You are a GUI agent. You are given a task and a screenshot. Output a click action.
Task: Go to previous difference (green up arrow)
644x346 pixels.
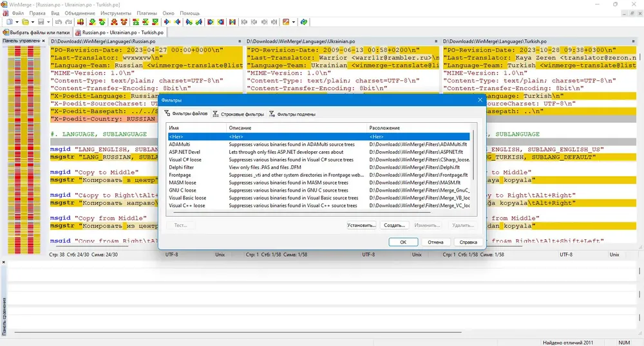pyautogui.click(x=102, y=22)
